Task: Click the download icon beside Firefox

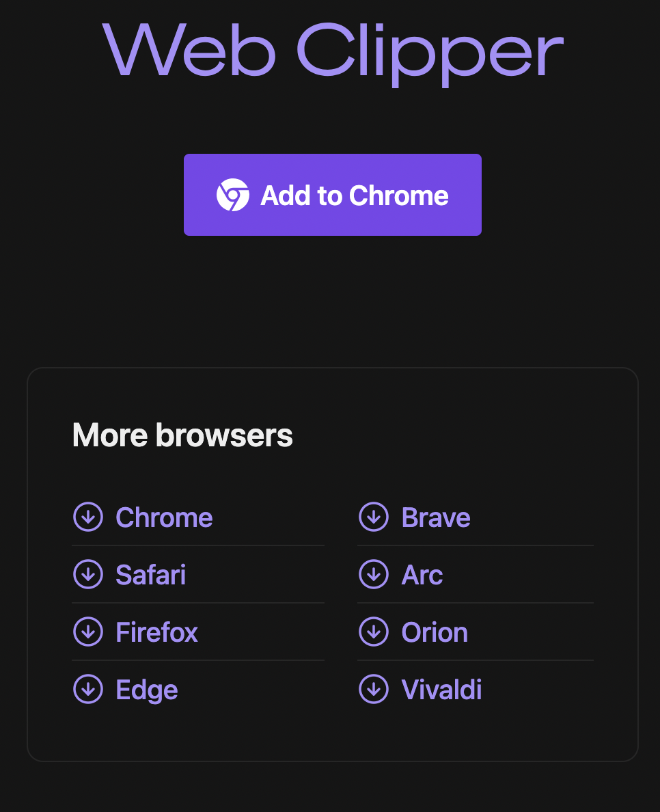Action: pos(88,632)
